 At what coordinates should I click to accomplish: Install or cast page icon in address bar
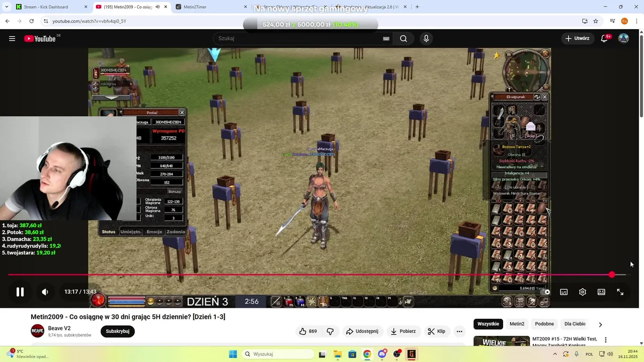pos(585,21)
